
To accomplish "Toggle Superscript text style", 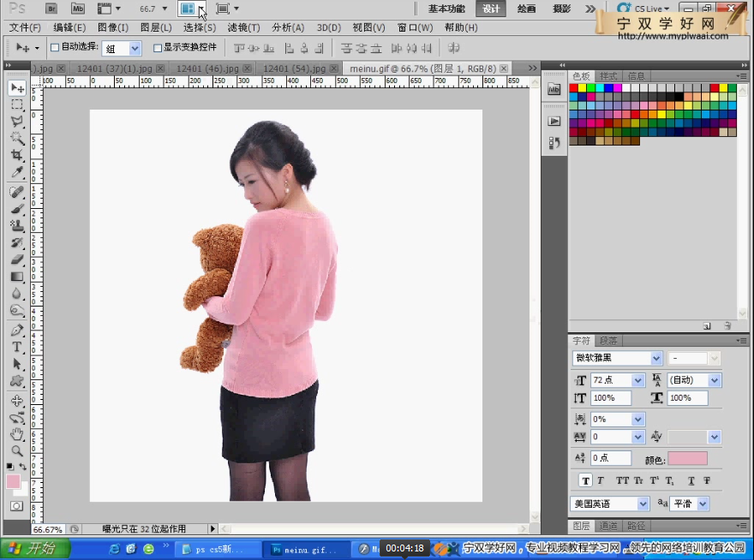I will (x=654, y=480).
